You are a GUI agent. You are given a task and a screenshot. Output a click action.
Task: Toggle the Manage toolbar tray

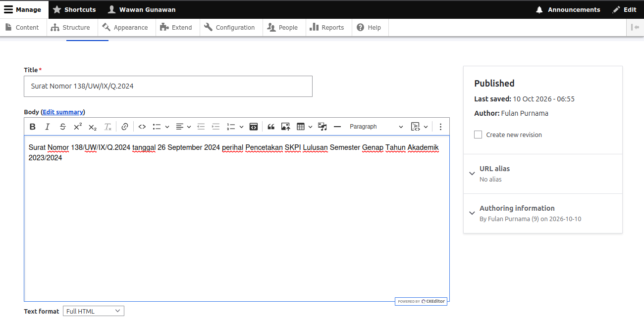[x=24, y=9]
